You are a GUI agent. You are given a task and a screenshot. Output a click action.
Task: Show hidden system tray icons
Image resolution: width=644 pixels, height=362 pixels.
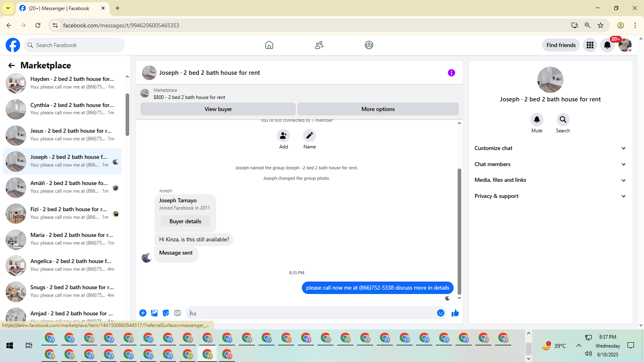click(579, 346)
